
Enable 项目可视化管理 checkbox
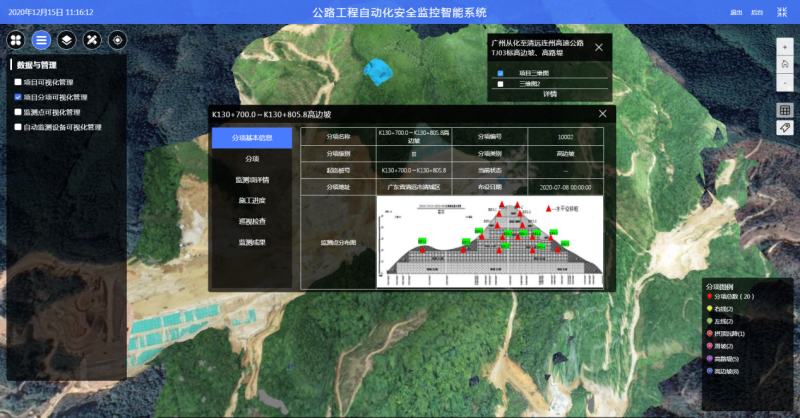tap(17, 82)
